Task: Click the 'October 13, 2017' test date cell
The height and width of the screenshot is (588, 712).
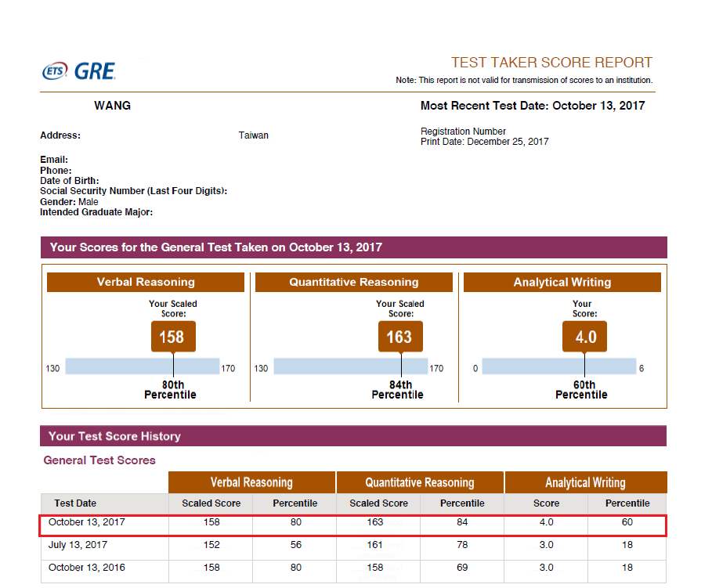Action: (x=87, y=522)
